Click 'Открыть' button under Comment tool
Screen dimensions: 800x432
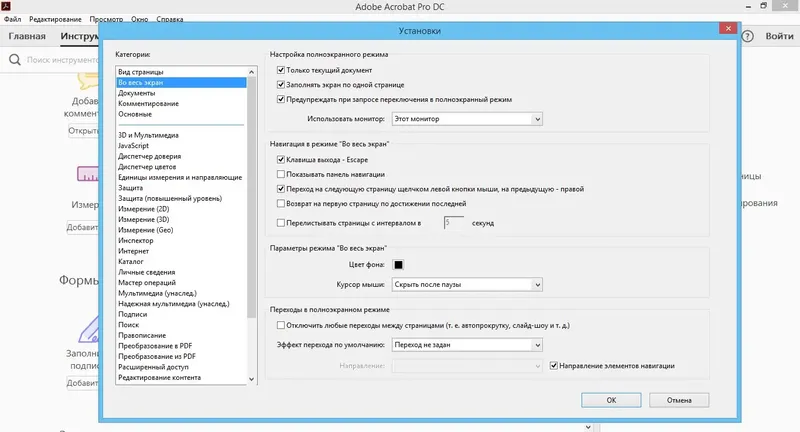(x=83, y=131)
